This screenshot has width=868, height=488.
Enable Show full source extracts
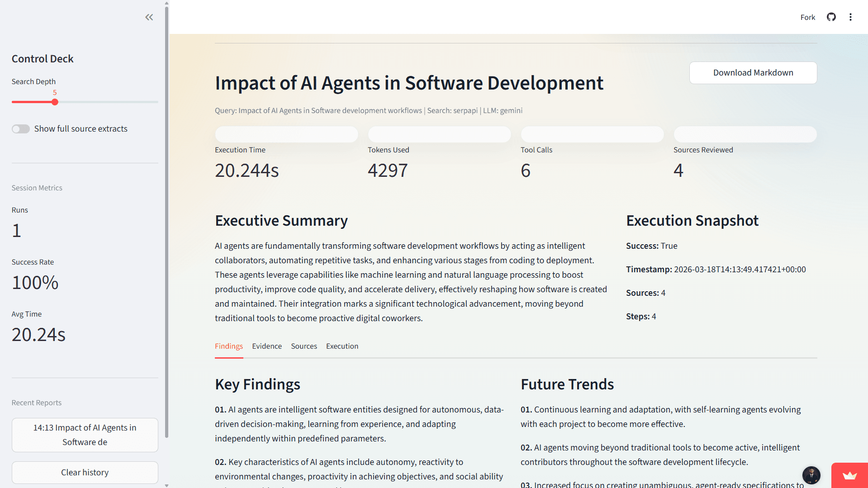(21, 128)
